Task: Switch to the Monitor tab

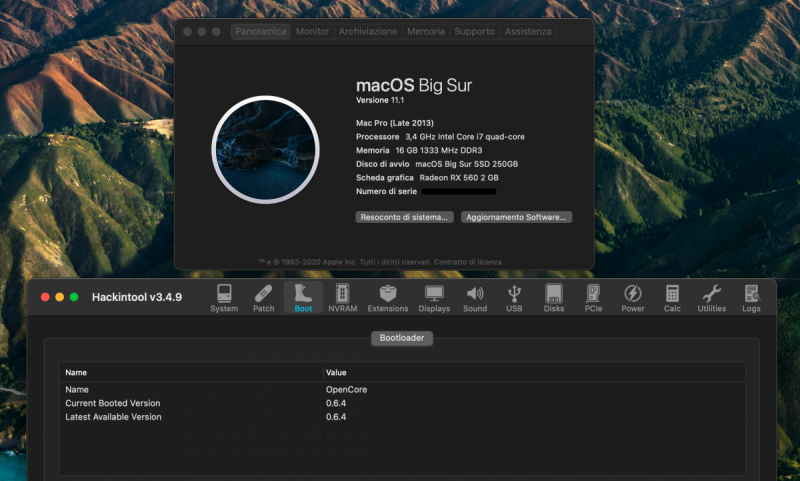Action: point(312,32)
